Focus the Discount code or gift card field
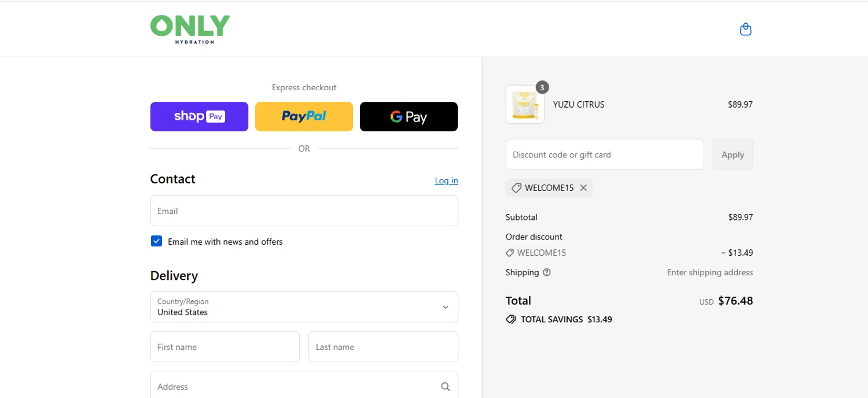868x398 pixels. (605, 154)
